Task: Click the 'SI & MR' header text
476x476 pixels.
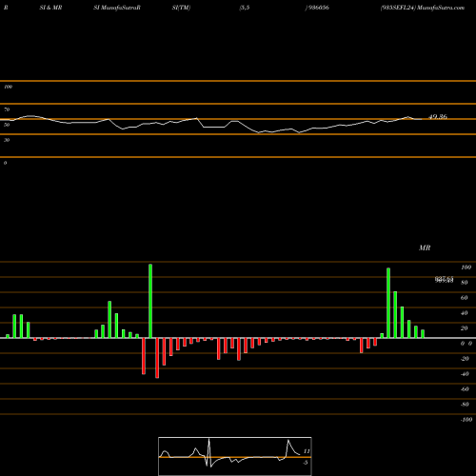Action: point(50,8)
